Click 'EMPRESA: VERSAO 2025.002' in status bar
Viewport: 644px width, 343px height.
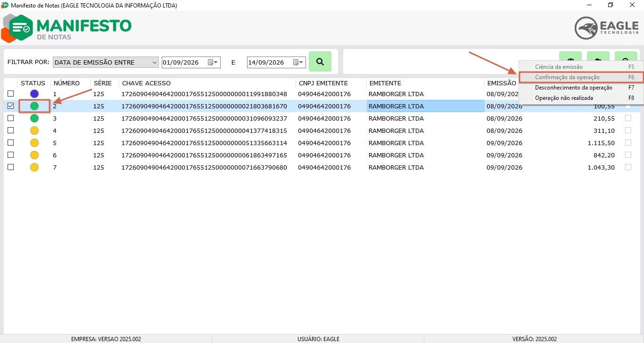(x=106, y=339)
